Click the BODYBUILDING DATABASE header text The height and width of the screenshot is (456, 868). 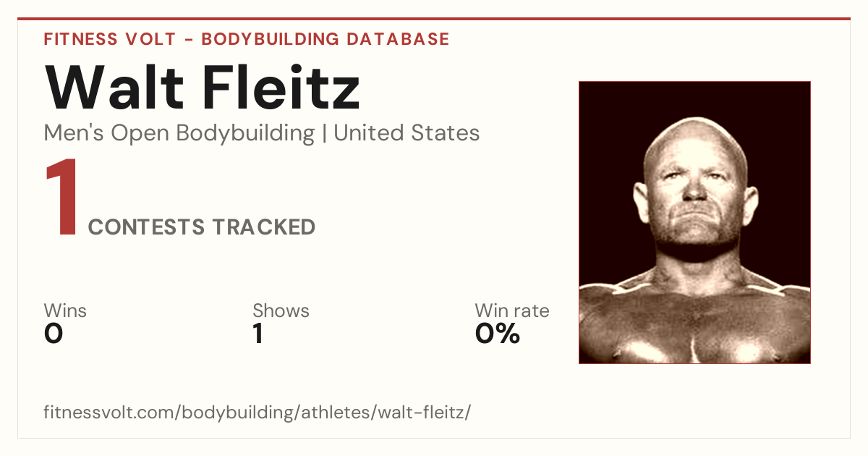click(x=325, y=39)
